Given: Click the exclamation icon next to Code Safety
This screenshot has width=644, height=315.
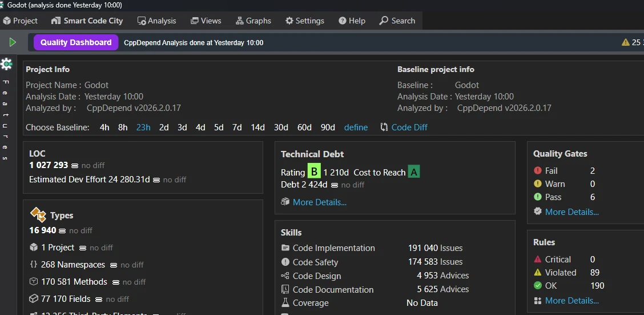Looking at the screenshot, I should (285, 262).
